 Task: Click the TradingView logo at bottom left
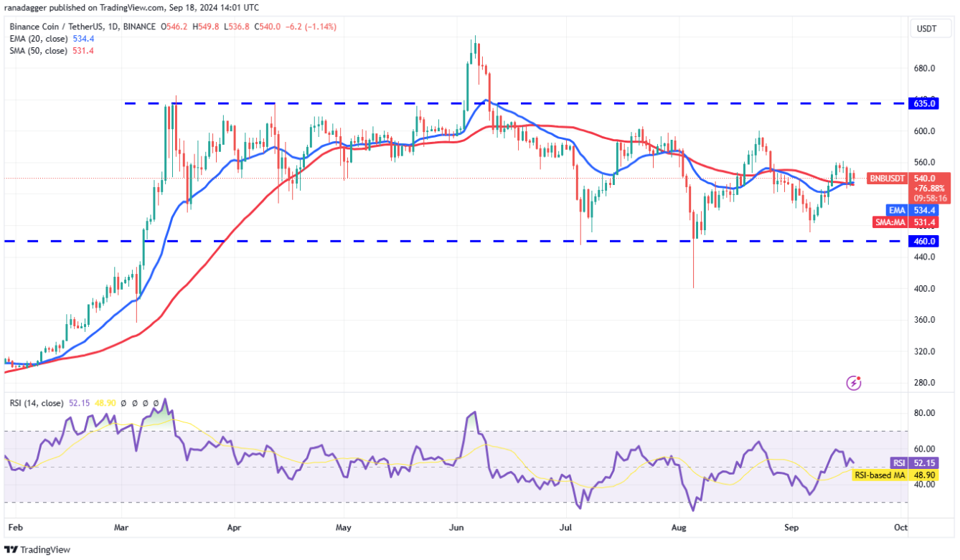[x=38, y=550]
